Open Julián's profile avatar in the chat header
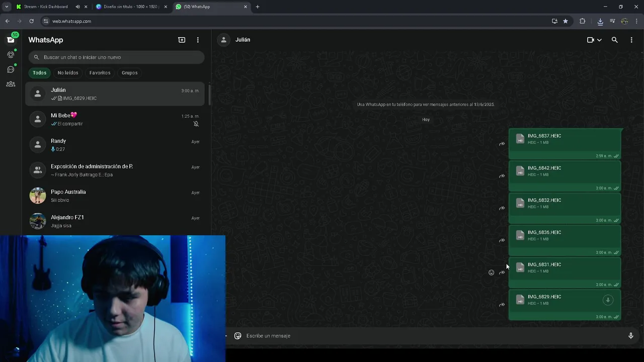This screenshot has height=362, width=644. tap(224, 40)
